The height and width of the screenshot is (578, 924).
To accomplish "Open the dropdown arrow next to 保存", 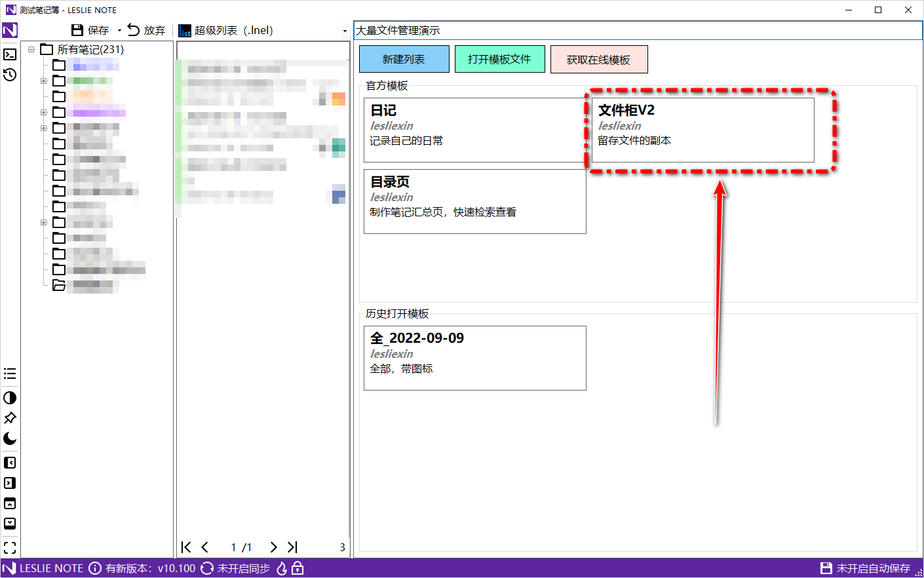I will (119, 31).
